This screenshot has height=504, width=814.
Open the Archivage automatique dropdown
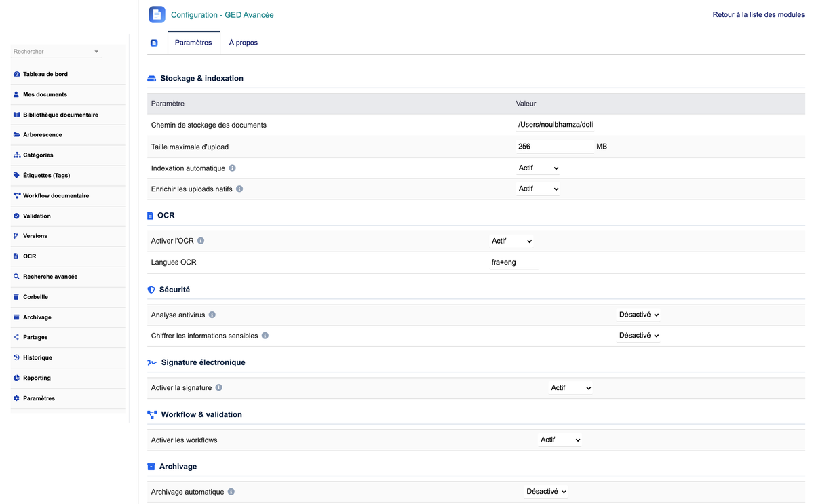click(546, 492)
